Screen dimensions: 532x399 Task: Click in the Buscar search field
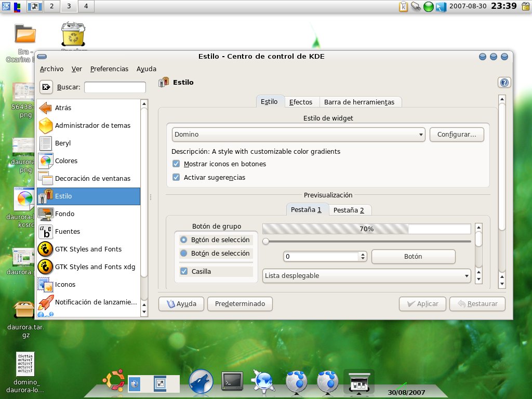115,87
